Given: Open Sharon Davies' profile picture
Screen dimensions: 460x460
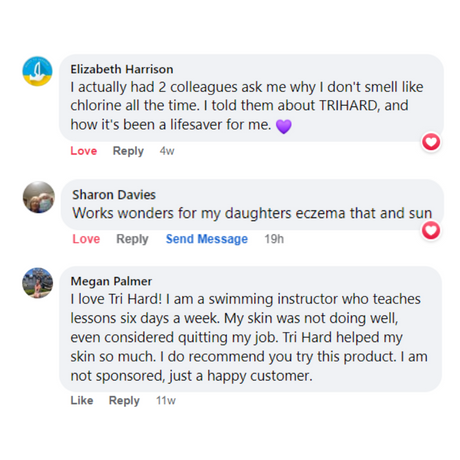Looking at the screenshot, I should tap(39, 197).
